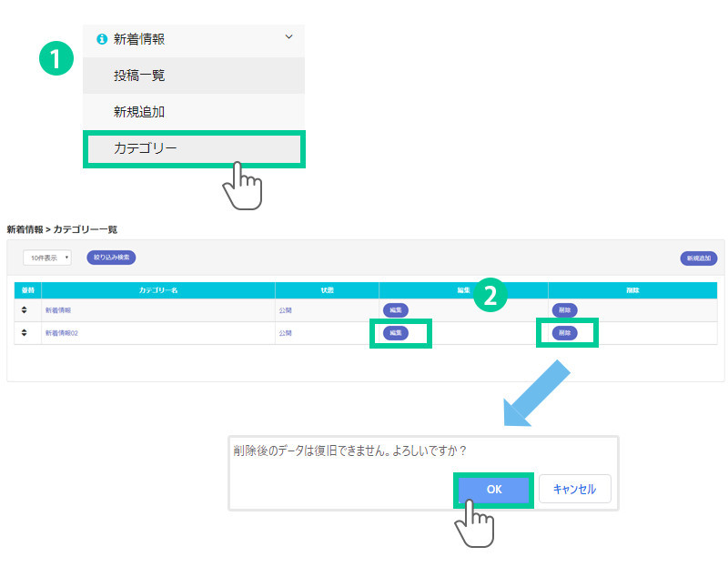Click the sort handle for 新着情報02 row
This screenshot has width=728, height=567.
pyautogui.click(x=27, y=333)
